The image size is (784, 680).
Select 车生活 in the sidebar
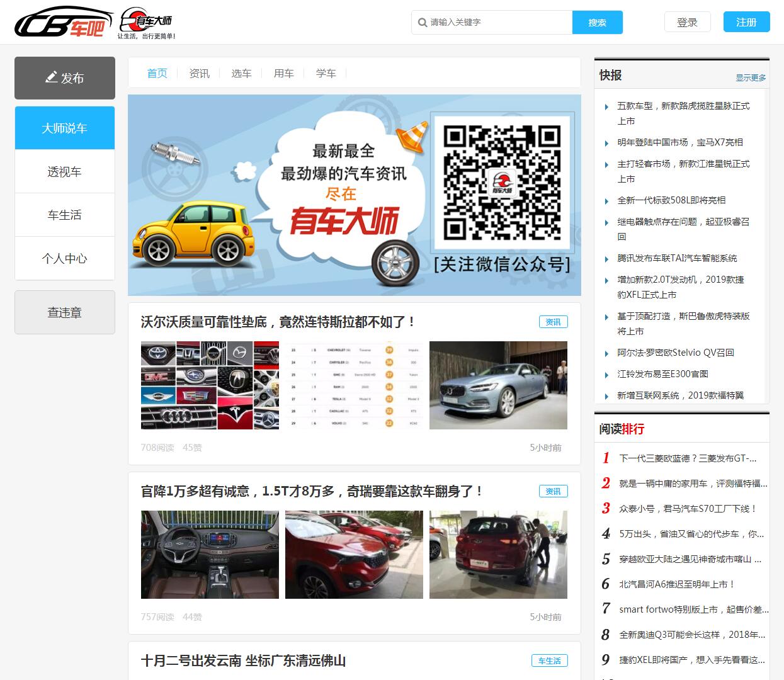click(x=65, y=215)
